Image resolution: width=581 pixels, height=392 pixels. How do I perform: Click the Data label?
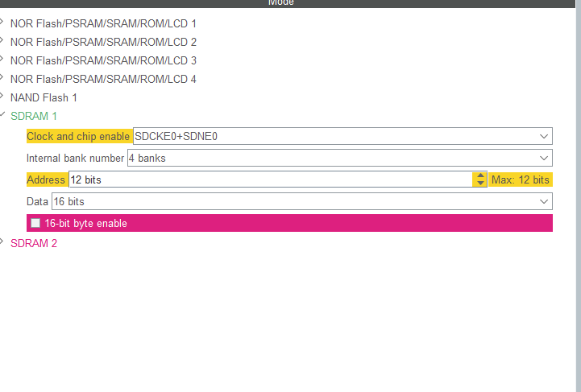coord(37,201)
